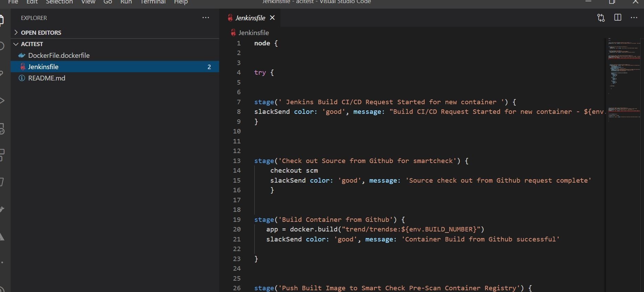The image size is (644, 292).
Task: Click 'checkout scm' on line 14
Action: tap(294, 171)
